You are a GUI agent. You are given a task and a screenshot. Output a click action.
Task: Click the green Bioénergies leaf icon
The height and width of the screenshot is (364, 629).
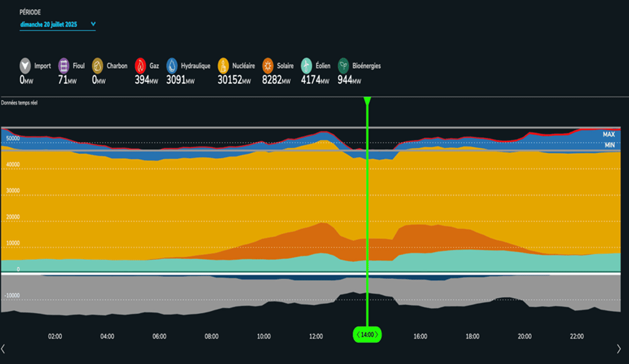click(344, 66)
